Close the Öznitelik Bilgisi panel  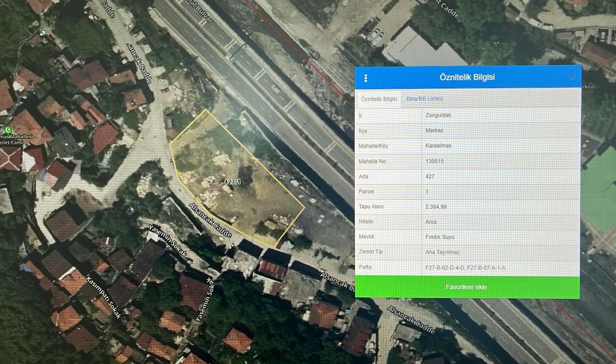point(572,77)
